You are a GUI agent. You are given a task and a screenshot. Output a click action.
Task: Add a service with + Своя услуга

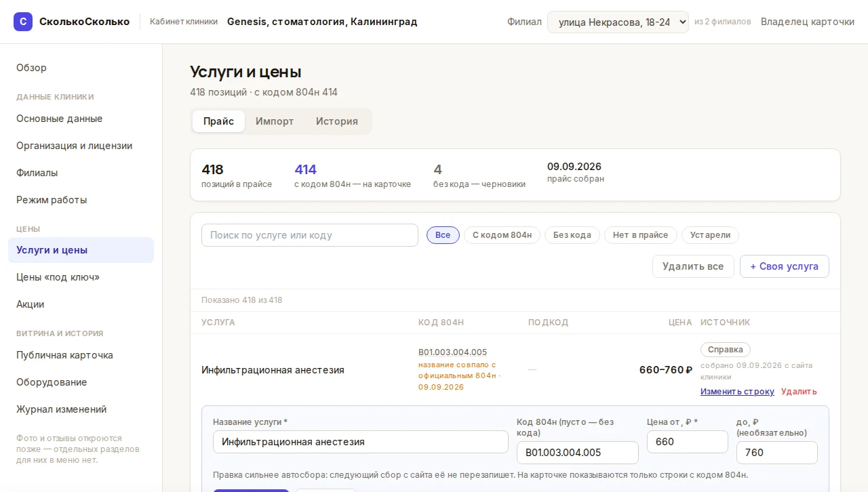[x=784, y=266]
